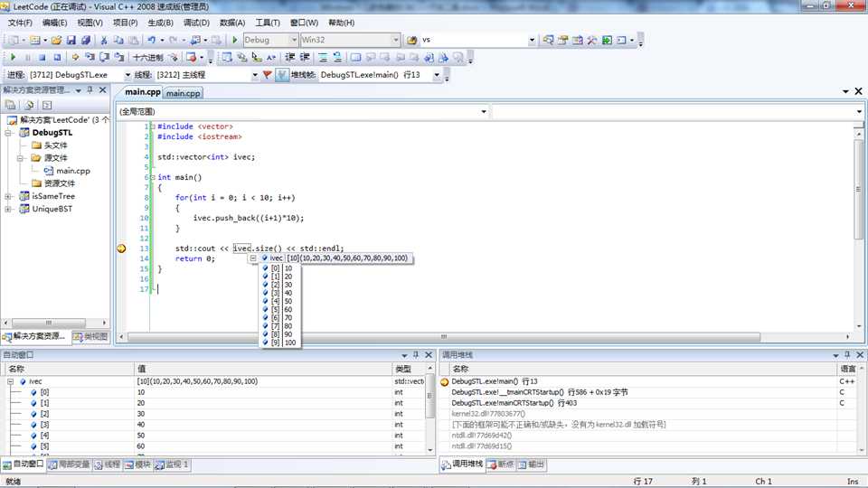
Task: Switch to the 类视图 tab
Action: 90,336
